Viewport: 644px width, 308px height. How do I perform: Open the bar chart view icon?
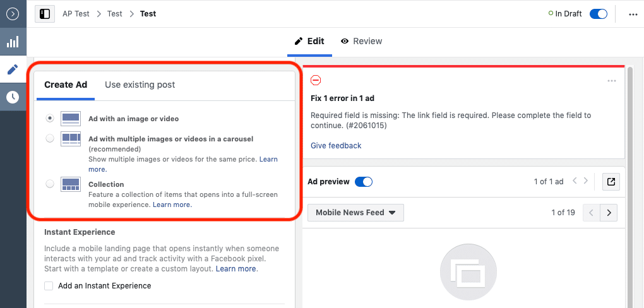[13, 42]
